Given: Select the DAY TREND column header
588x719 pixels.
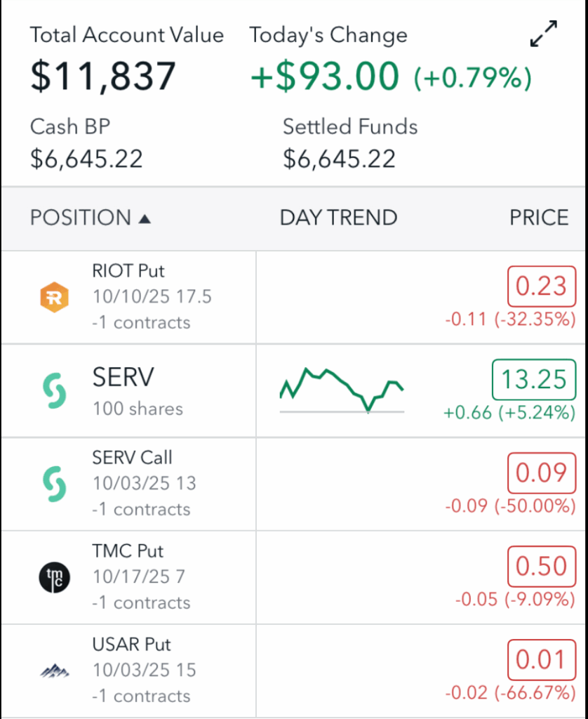Looking at the screenshot, I should click(338, 218).
